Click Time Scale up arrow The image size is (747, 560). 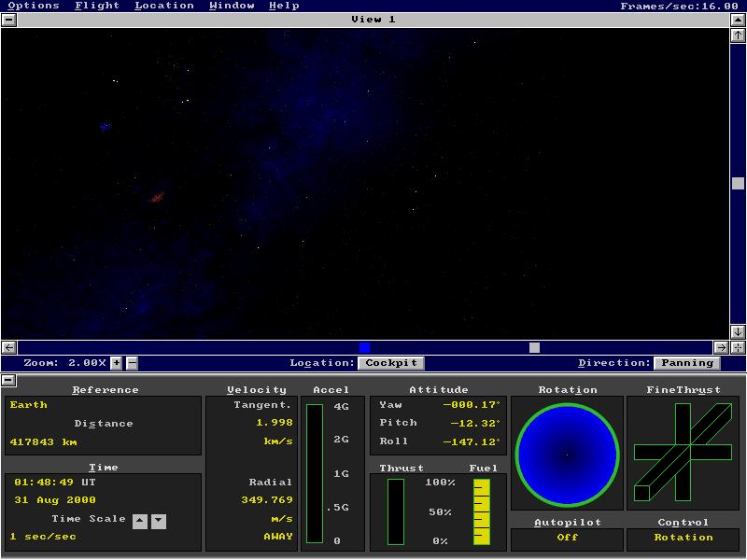(139, 521)
